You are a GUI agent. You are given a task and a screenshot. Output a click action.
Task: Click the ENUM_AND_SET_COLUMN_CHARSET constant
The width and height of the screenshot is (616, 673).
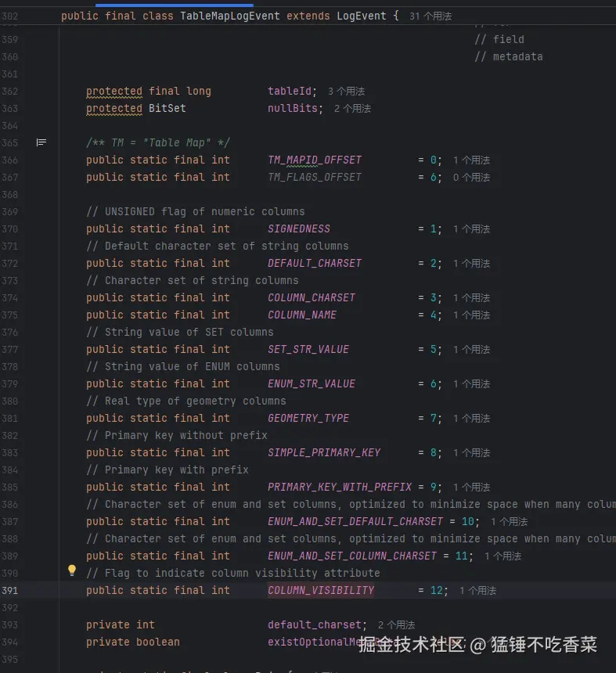tap(352, 556)
